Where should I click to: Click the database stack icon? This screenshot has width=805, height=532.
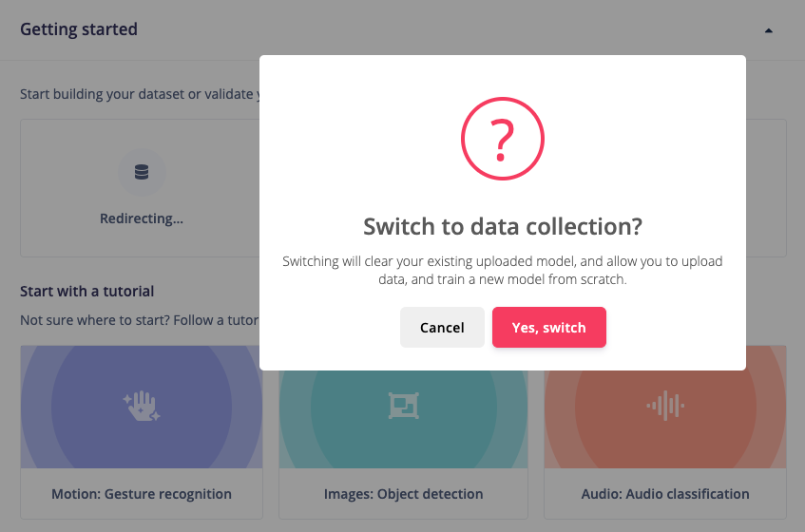[142, 172]
